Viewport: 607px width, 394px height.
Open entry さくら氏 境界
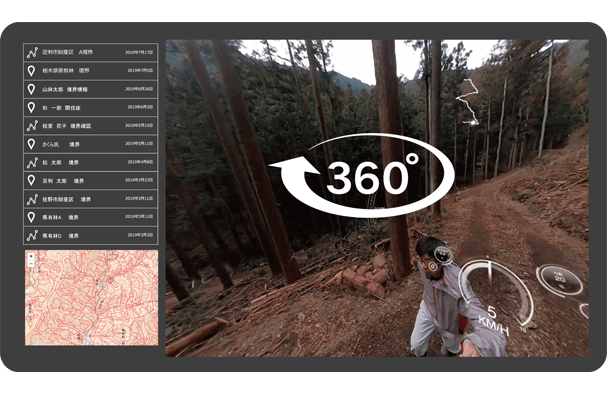pos(91,144)
